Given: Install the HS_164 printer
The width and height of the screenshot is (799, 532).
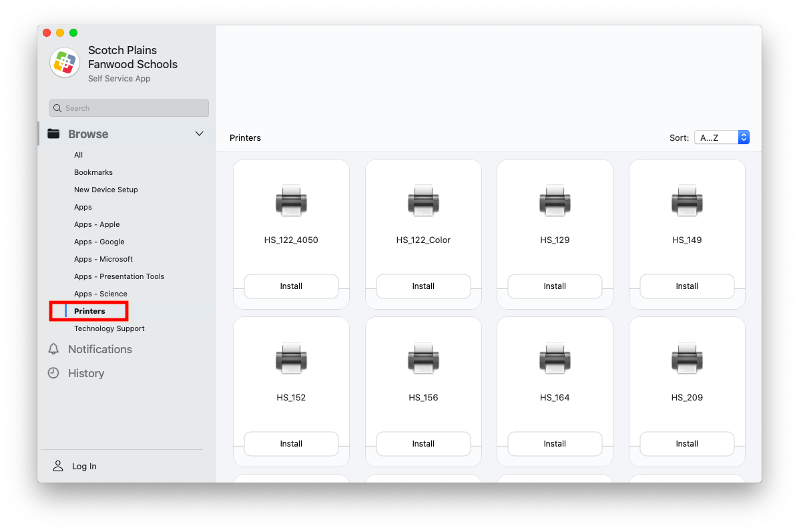Looking at the screenshot, I should (555, 444).
